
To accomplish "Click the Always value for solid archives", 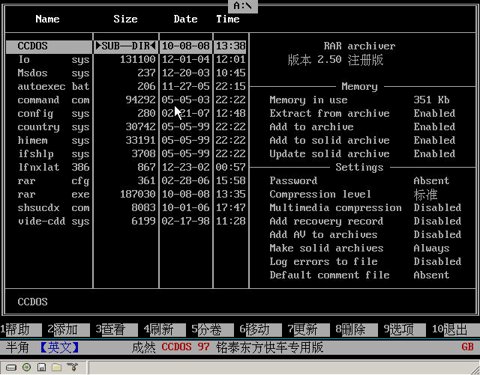I will coord(432,248).
